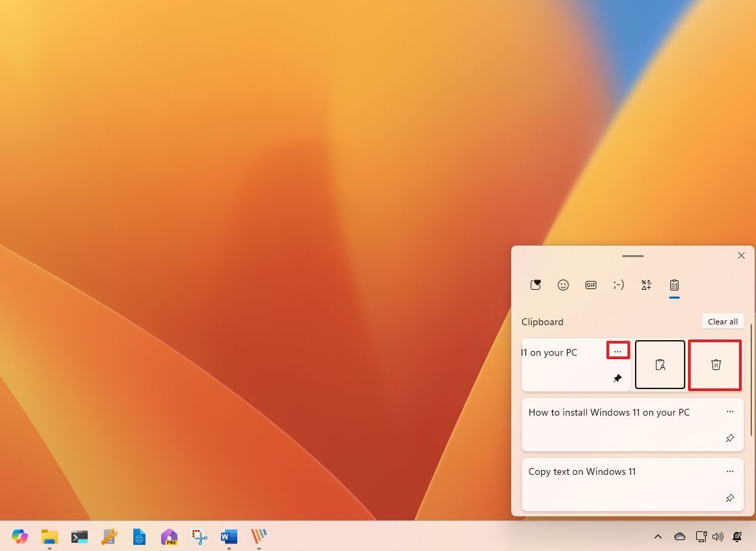Open Windows Terminal from the taskbar
756x551 pixels.
point(80,537)
